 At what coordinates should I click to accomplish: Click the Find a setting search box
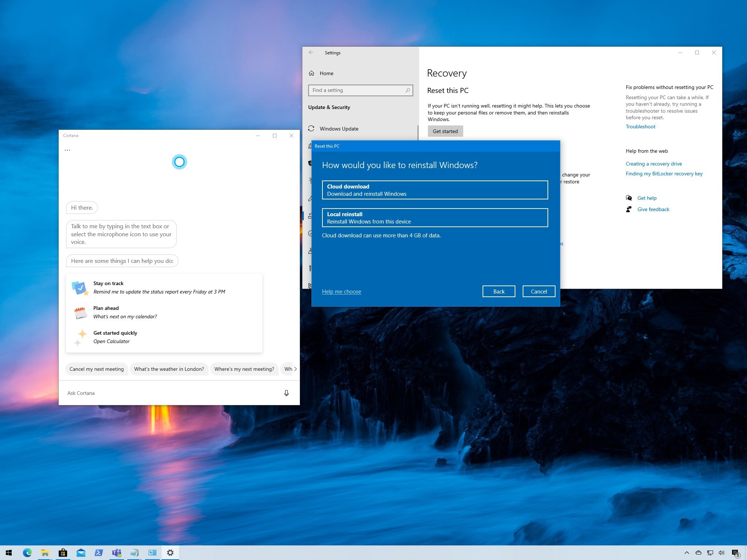(357, 90)
